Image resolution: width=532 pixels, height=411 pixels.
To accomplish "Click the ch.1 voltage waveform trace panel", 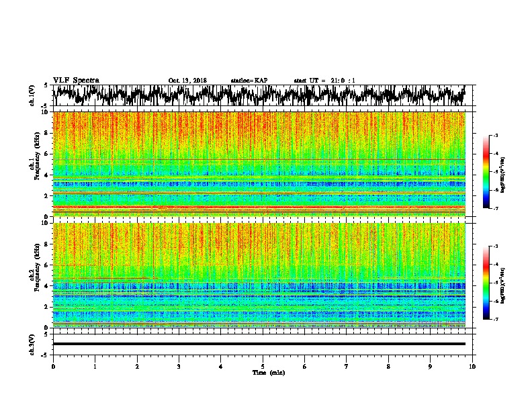I will pyautogui.click(x=263, y=95).
